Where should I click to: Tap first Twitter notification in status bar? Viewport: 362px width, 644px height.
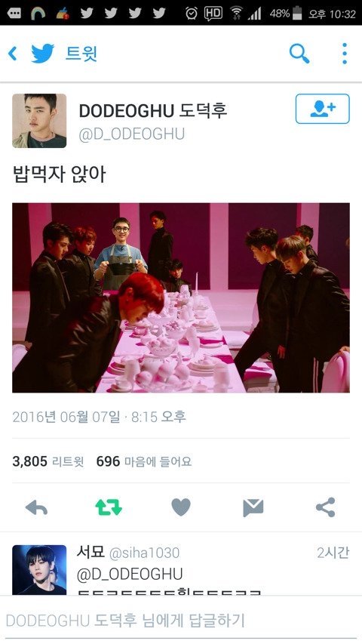pyautogui.click(x=87, y=14)
